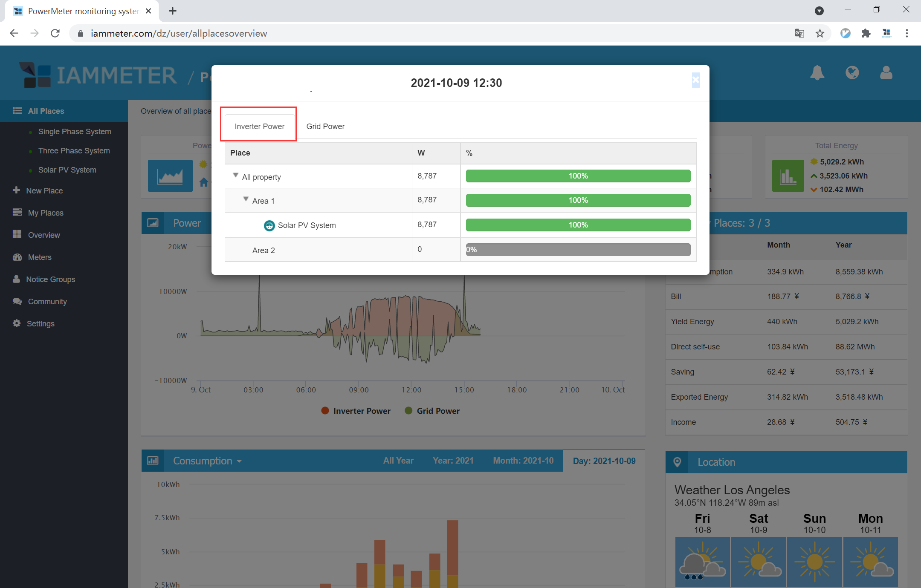Select the Month: 2021-10 tab
Viewport: 921px width, 588px height.
pos(523,461)
